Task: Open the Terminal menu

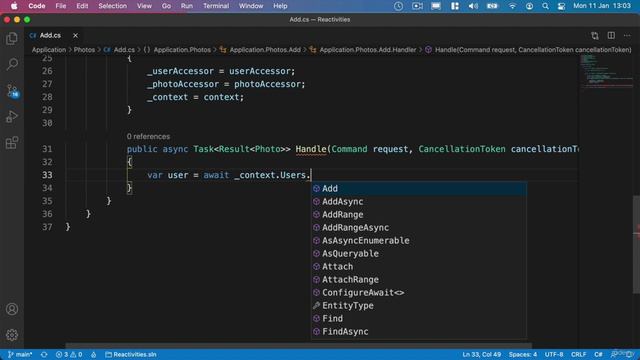Action: (216, 6)
